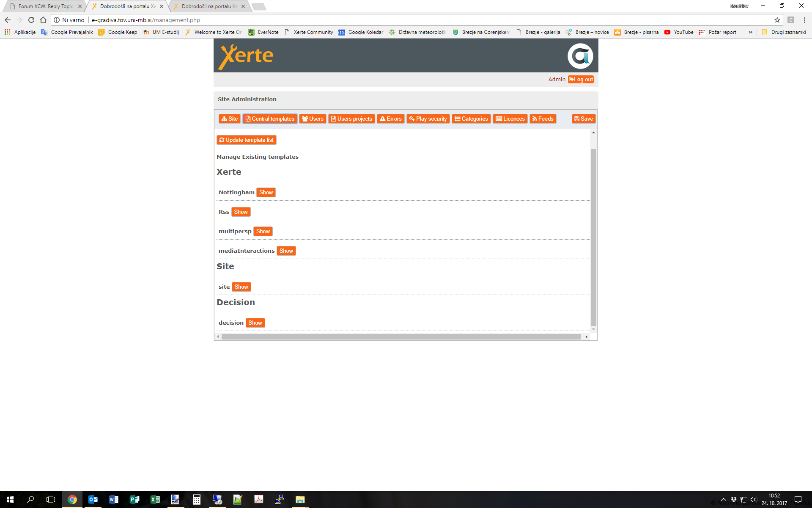The height and width of the screenshot is (508, 812).
Task: Open the Feeds tab
Action: [543, 119]
